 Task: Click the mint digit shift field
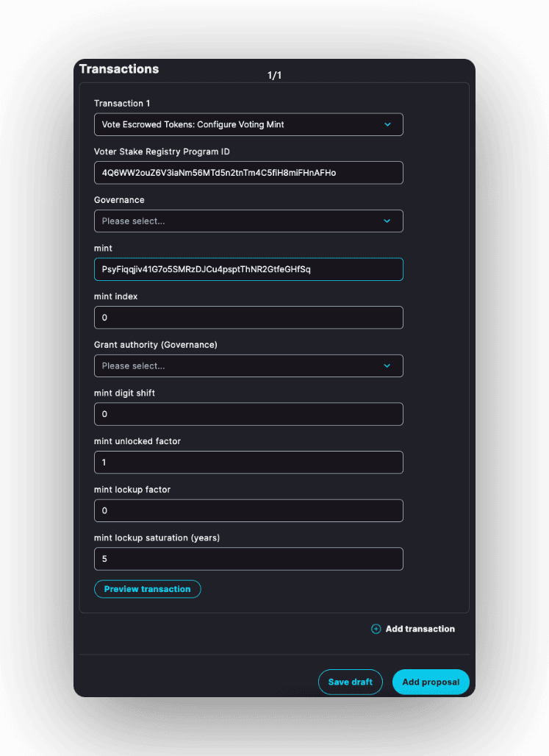tap(248, 414)
